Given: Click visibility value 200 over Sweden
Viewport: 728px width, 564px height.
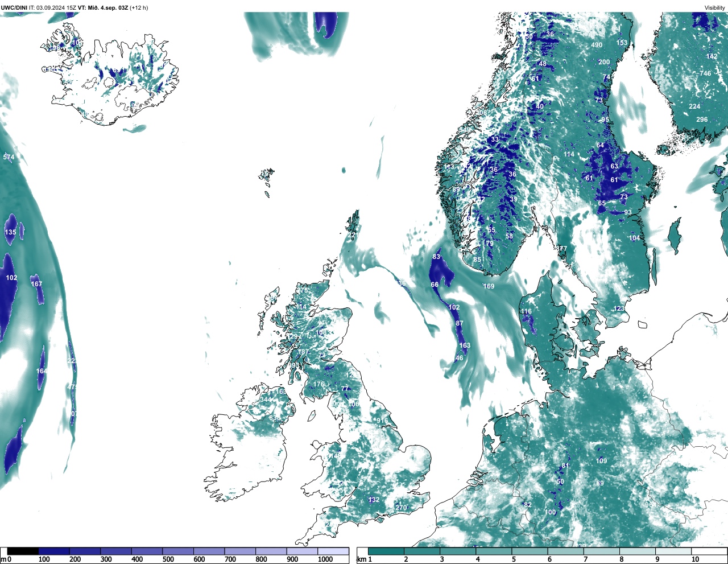Looking at the screenshot, I should 604,62.
